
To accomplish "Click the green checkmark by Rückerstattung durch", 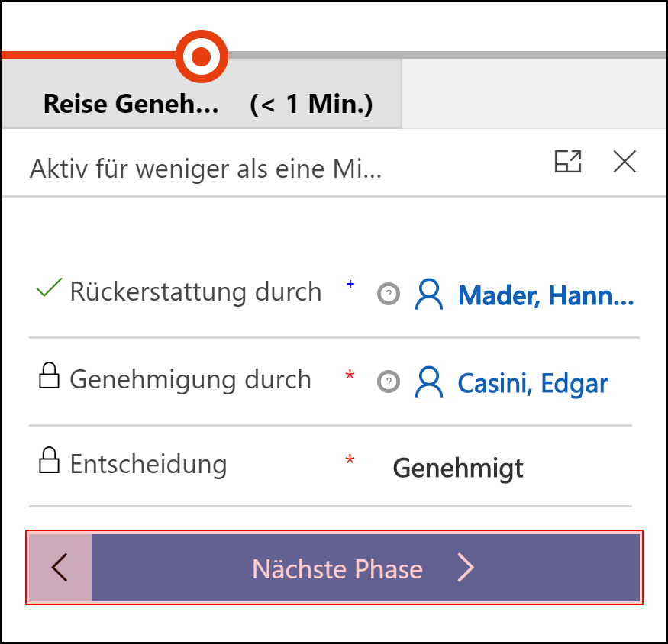I will [x=49, y=287].
